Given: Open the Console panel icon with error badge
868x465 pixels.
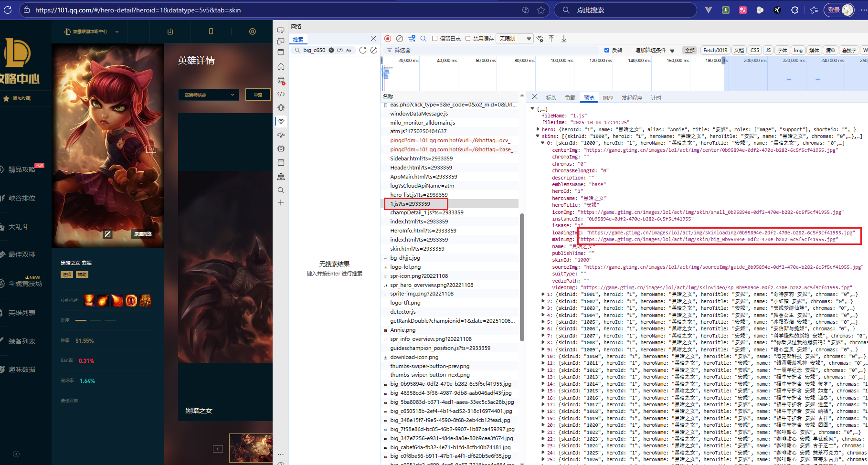Looking at the screenshot, I should pyautogui.click(x=281, y=80).
